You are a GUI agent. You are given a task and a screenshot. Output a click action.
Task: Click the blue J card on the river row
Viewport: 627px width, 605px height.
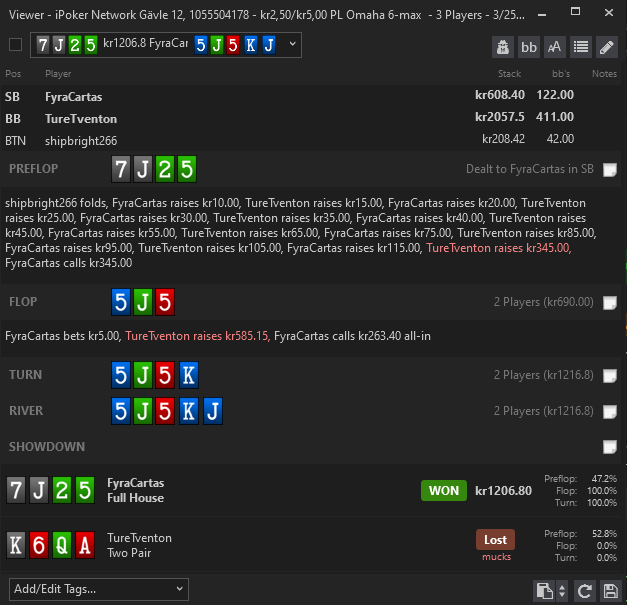click(213, 411)
